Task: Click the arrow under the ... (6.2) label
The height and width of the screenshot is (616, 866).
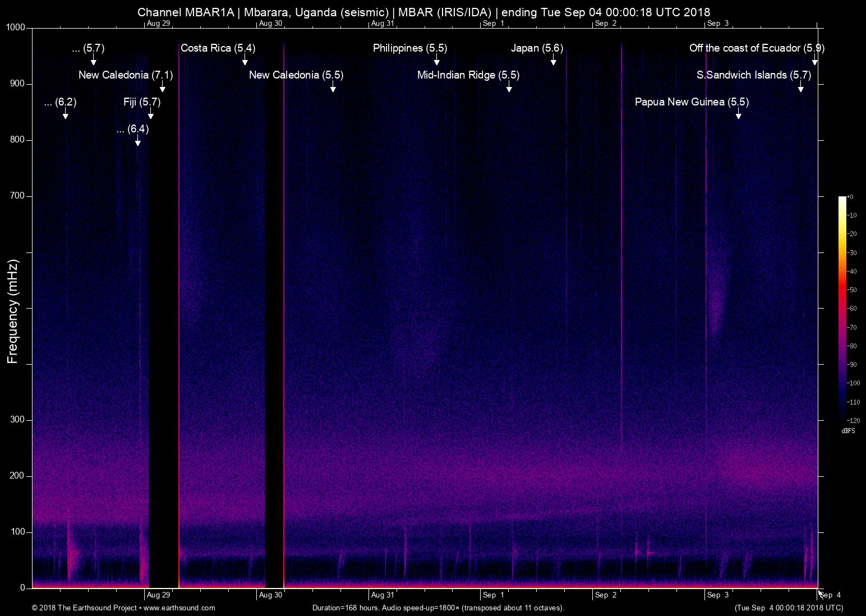Action: pyautogui.click(x=66, y=114)
